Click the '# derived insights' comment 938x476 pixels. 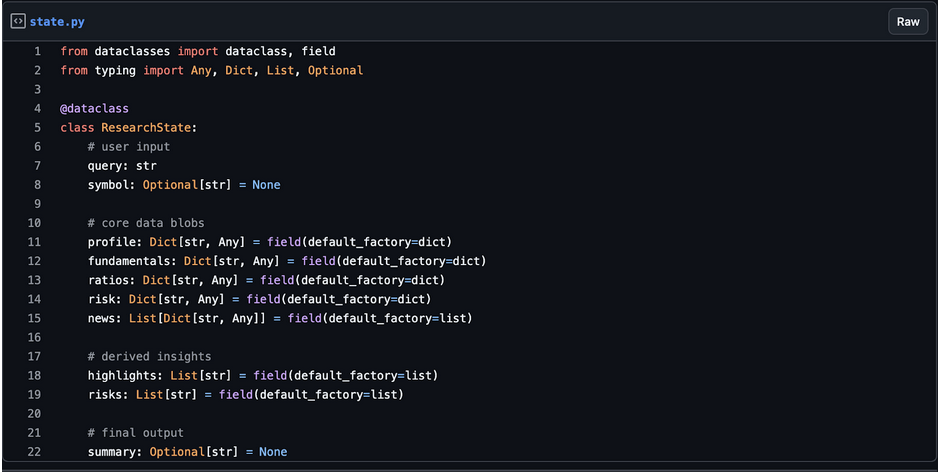tap(149, 356)
